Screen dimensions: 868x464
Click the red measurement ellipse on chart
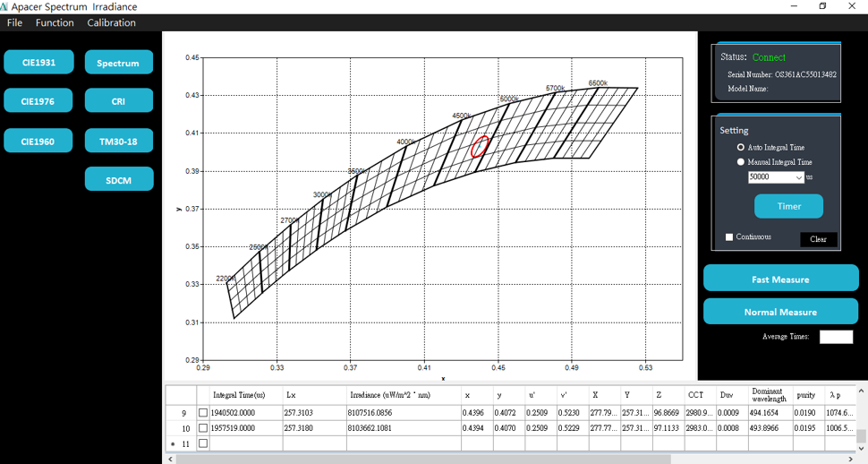tap(480, 146)
